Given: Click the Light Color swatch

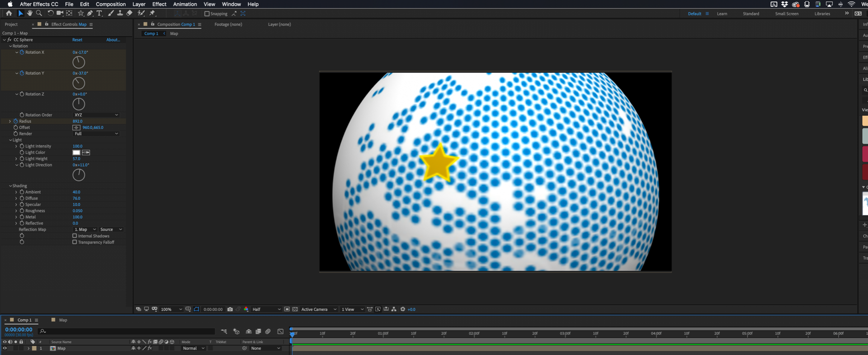Looking at the screenshot, I should (76, 153).
